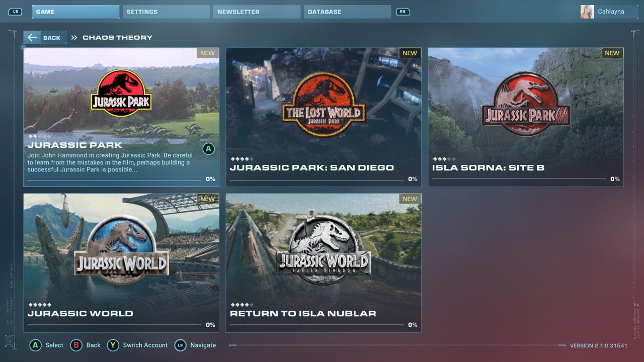Click the back arrow icon

[32, 38]
